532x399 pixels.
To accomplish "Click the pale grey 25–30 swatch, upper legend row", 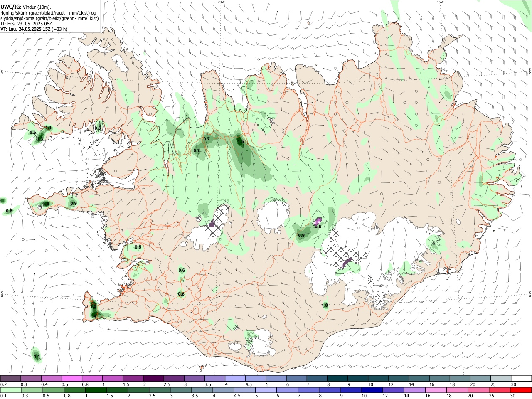I will 501,378.
